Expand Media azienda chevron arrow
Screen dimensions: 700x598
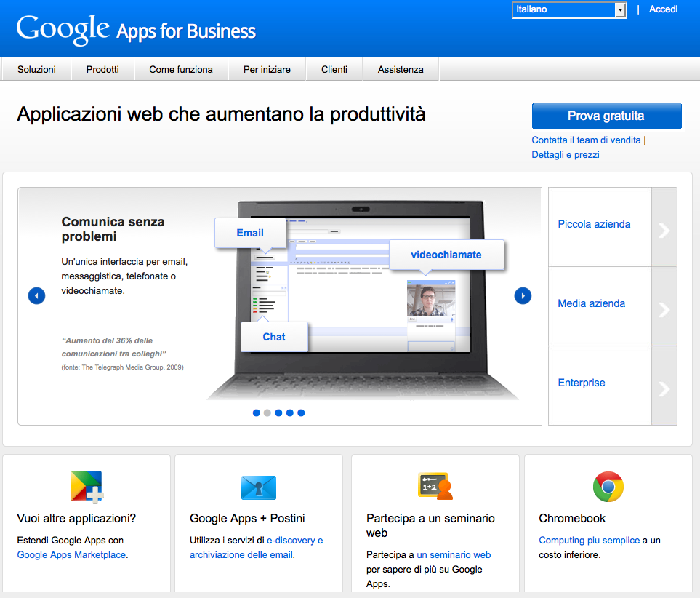(664, 309)
